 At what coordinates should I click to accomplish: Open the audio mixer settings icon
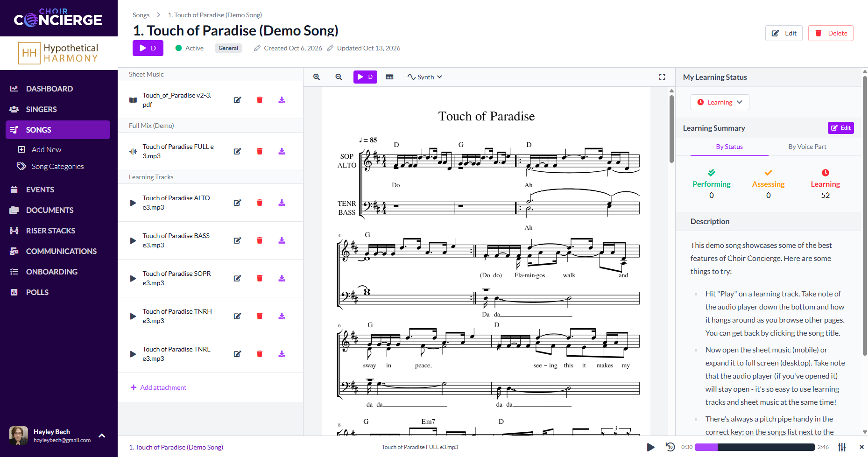[x=842, y=447]
